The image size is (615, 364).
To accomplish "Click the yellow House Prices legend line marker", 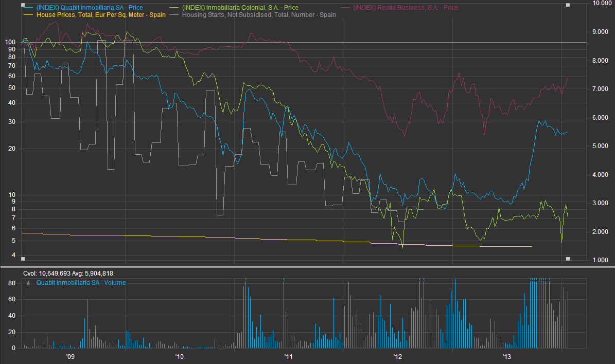I will pyautogui.click(x=27, y=15).
